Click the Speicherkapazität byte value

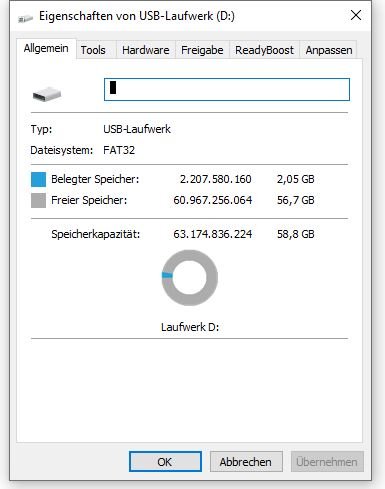(213, 234)
